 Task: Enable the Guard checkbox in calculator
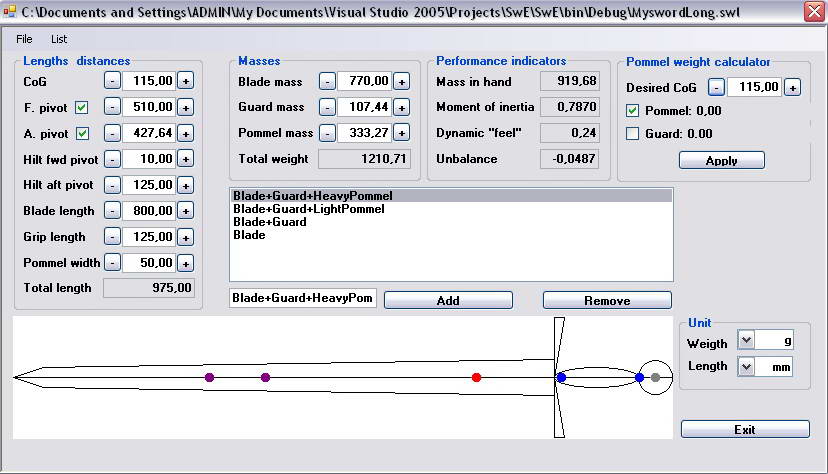click(632, 134)
